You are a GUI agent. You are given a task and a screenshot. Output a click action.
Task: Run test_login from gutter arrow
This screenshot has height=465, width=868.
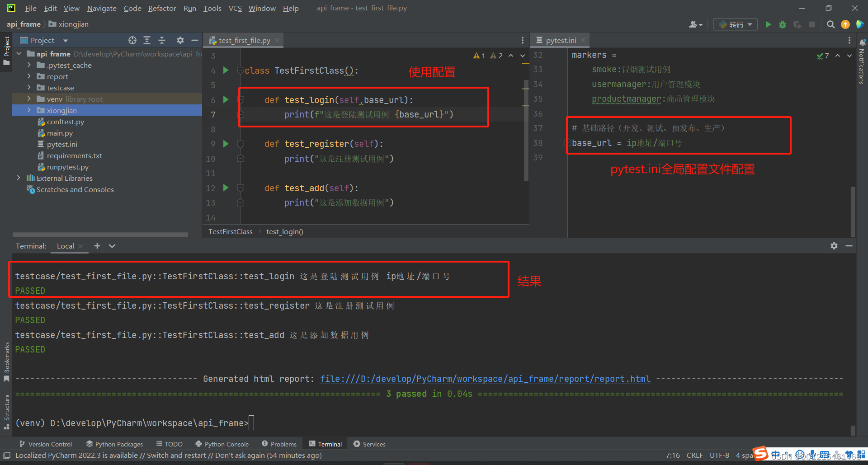(226, 100)
